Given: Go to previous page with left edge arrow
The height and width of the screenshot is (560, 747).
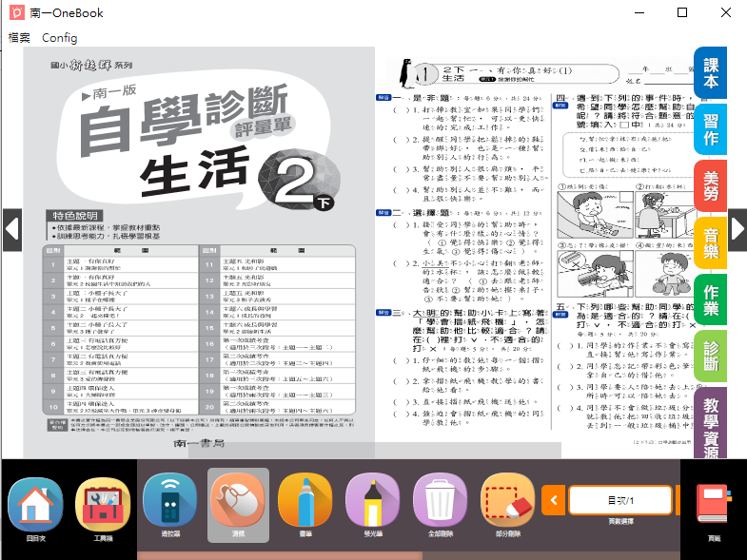Looking at the screenshot, I should point(10,228).
